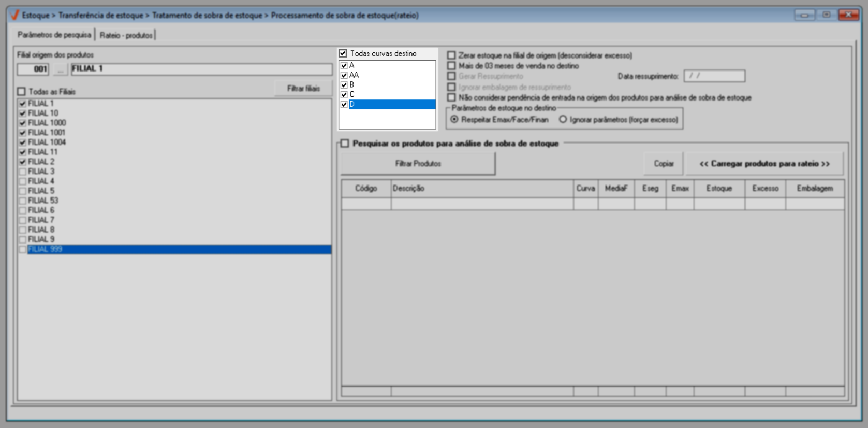Switch to Parâmetros de pesquisa tab
The width and height of the screenshot is (868, 428).
tap(54, 35)
